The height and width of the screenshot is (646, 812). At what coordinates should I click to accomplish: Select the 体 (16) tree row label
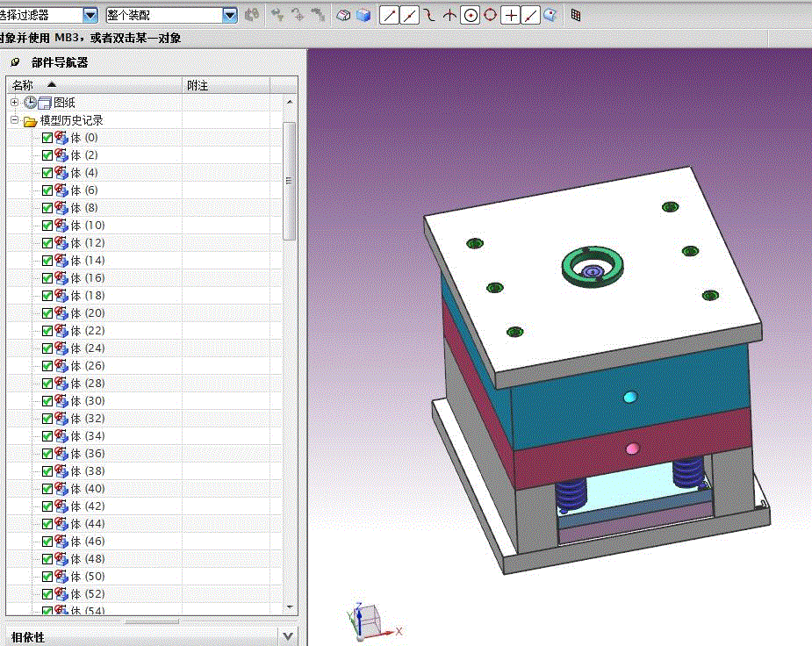(88, 278)
